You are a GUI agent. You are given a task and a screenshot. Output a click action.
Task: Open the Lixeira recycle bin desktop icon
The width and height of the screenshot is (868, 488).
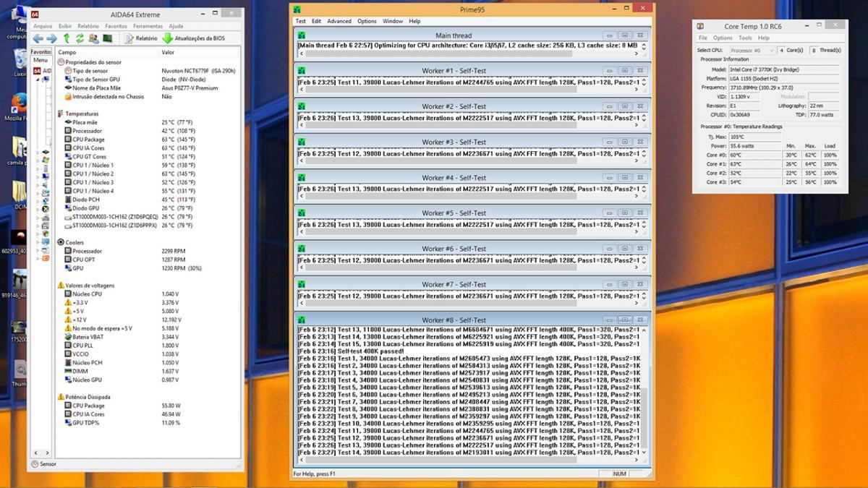point(19,61)
